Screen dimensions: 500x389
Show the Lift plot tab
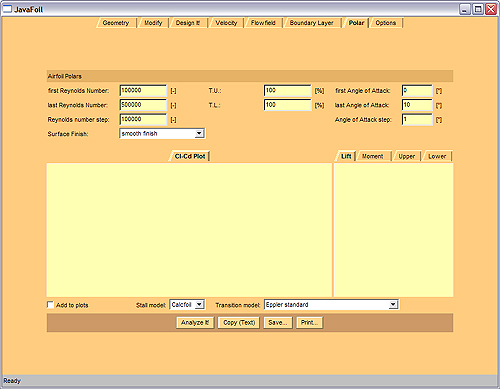point(346,156)
